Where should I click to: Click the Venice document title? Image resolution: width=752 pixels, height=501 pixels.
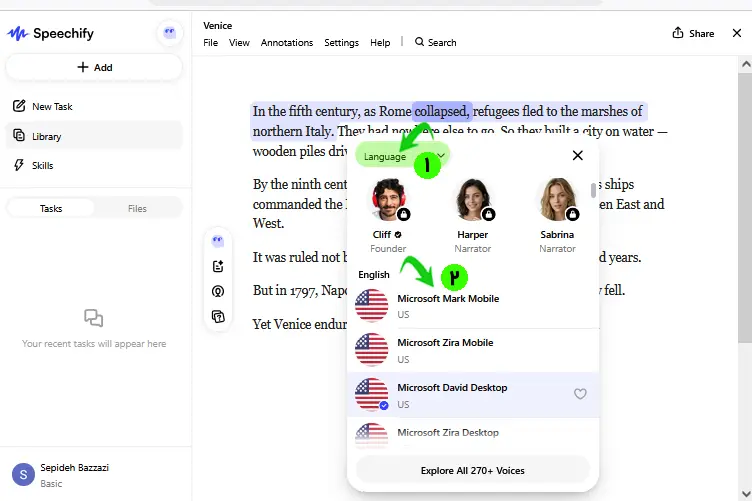pos(217,25)
